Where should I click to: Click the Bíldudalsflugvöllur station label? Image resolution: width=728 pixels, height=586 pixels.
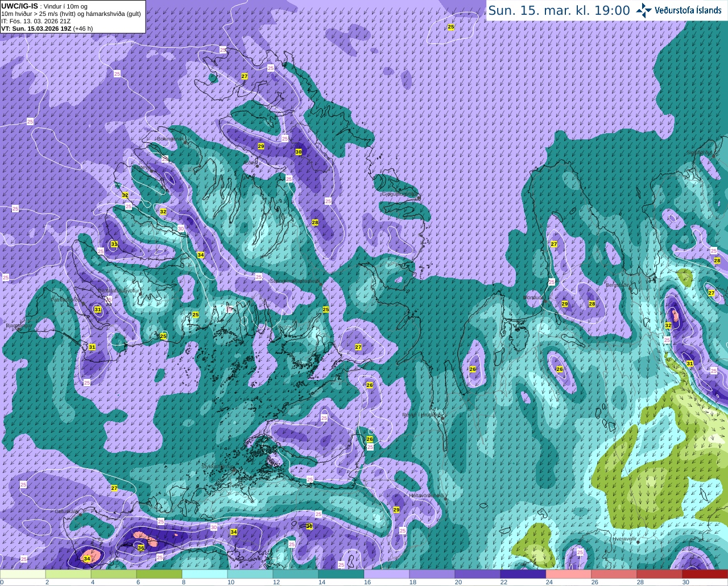(x=118, y=290)
